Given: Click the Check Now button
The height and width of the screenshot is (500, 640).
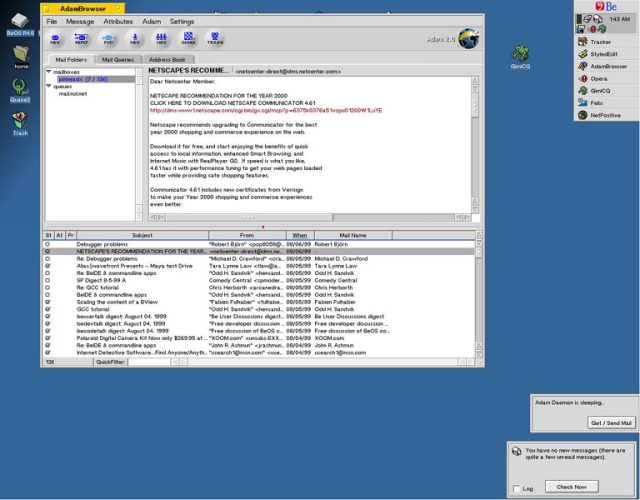Looking at the screenshot, I should (x=571, y=487).
